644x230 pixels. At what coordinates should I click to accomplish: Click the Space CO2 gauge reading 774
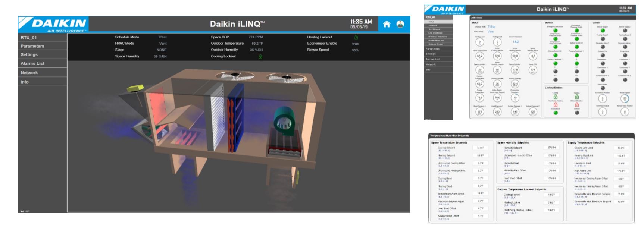pos(533,70)
